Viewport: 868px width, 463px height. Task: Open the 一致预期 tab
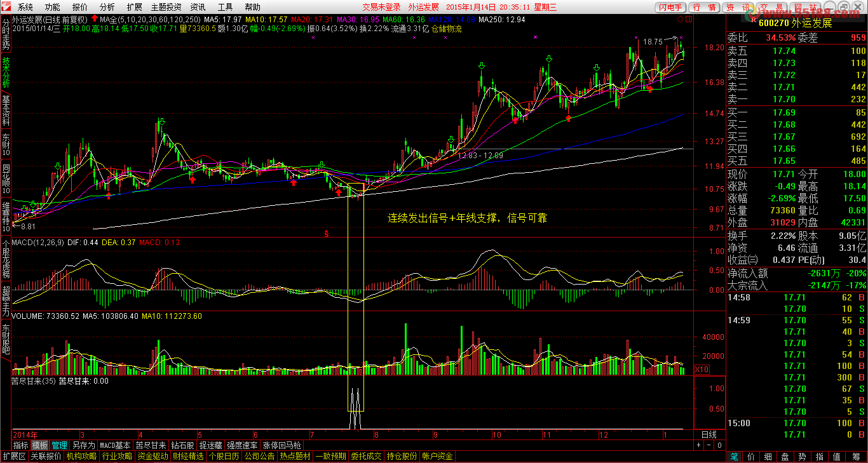pyautogui.click(x=331, y=456)
